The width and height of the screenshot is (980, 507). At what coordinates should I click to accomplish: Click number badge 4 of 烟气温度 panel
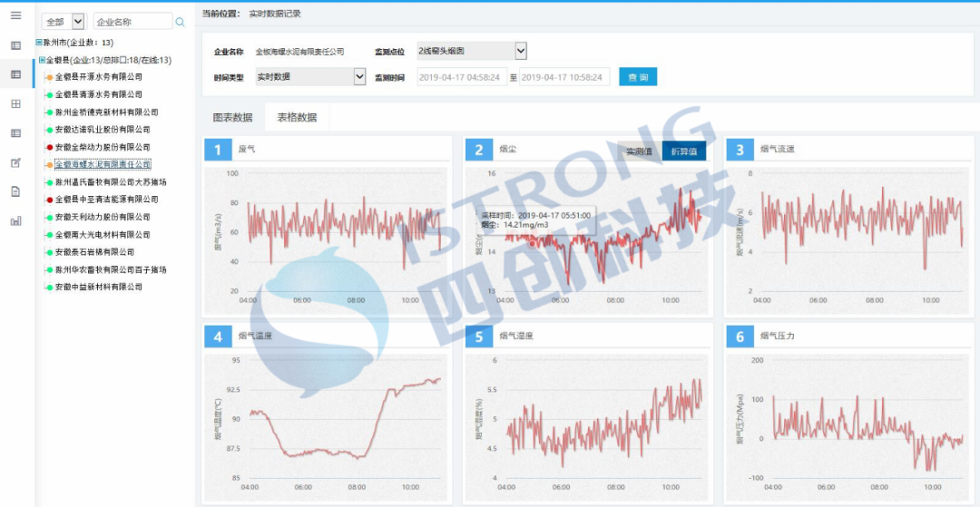tap(218, 337)
